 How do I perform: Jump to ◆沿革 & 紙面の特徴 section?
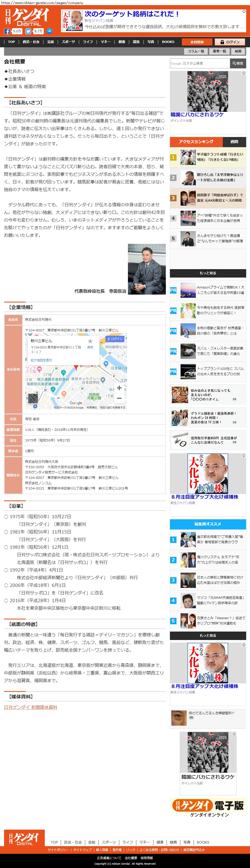25,87
